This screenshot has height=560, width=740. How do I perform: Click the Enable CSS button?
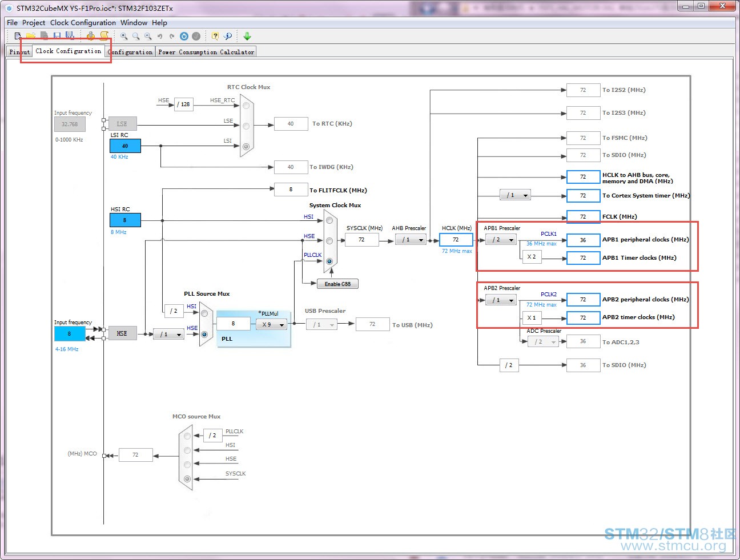[x=338, y=284]
